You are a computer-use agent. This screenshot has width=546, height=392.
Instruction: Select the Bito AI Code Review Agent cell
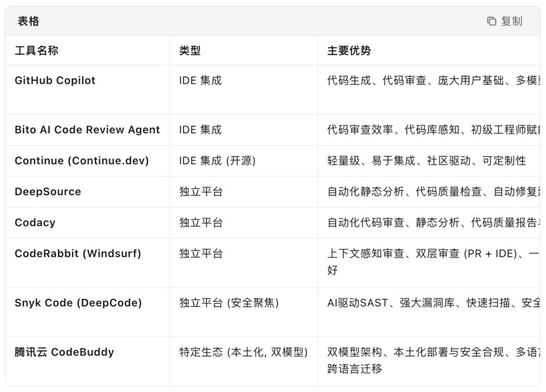coord(87,130)
